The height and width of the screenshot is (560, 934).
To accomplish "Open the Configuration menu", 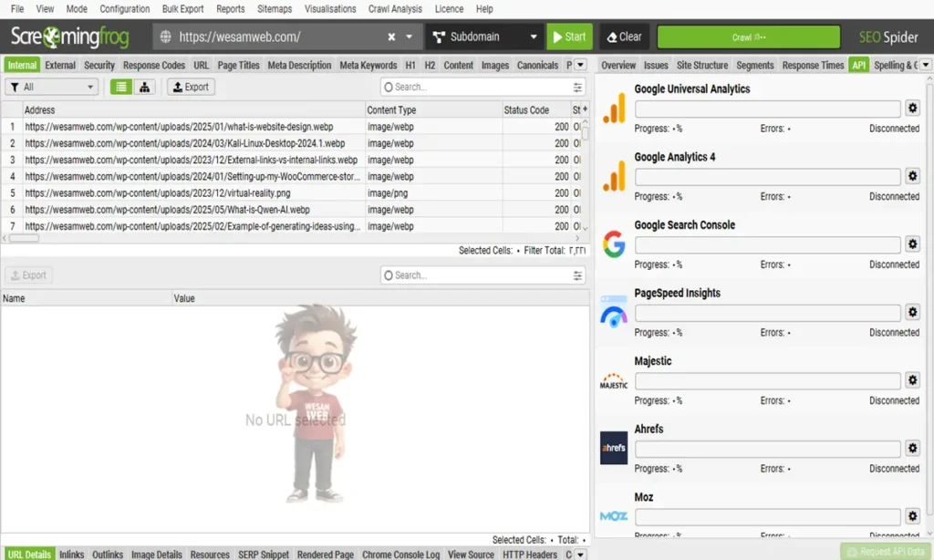I will coord(125,8).
